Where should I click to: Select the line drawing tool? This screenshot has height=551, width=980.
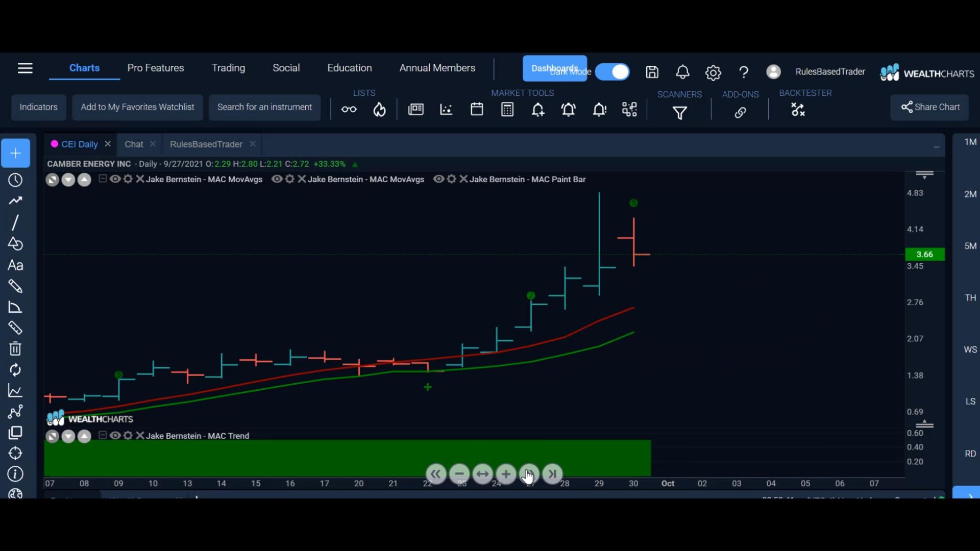pyautogui.click(x=15, y=222)
